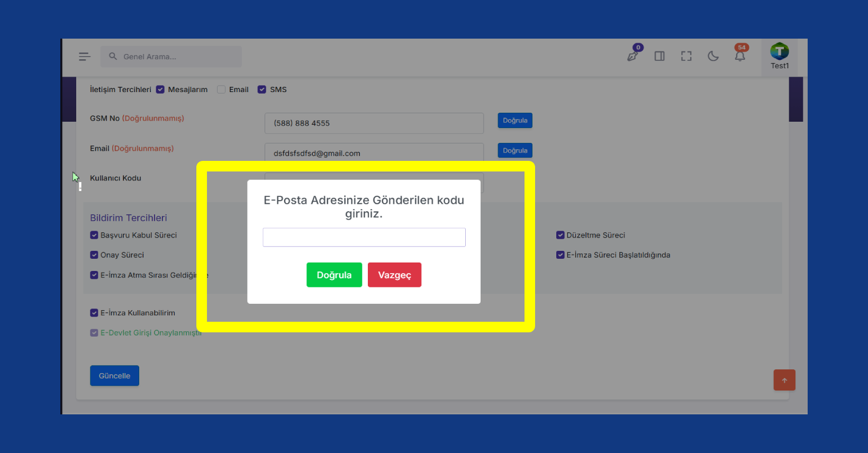This screenshot has height=453, width=868.
Task: Toggle the Mesajlarım checkbox
Action: point(160,89)
